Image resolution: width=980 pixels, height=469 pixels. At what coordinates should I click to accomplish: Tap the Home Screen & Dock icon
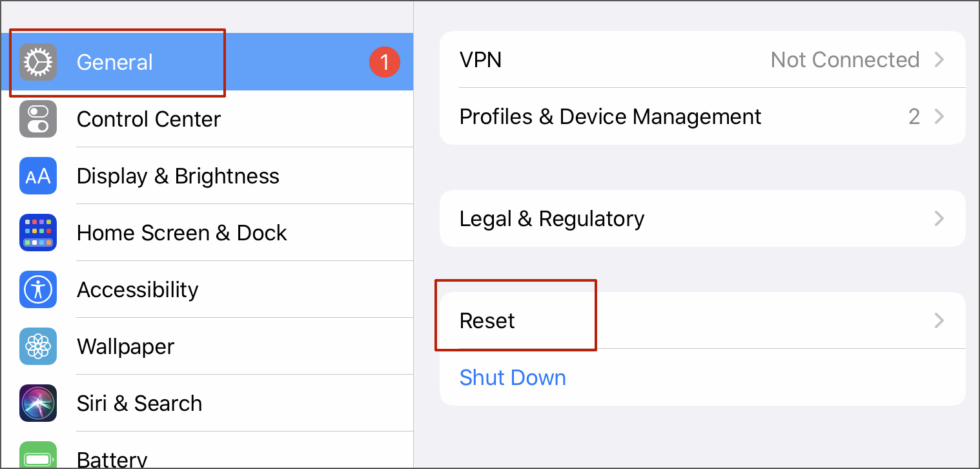(38, 233)
